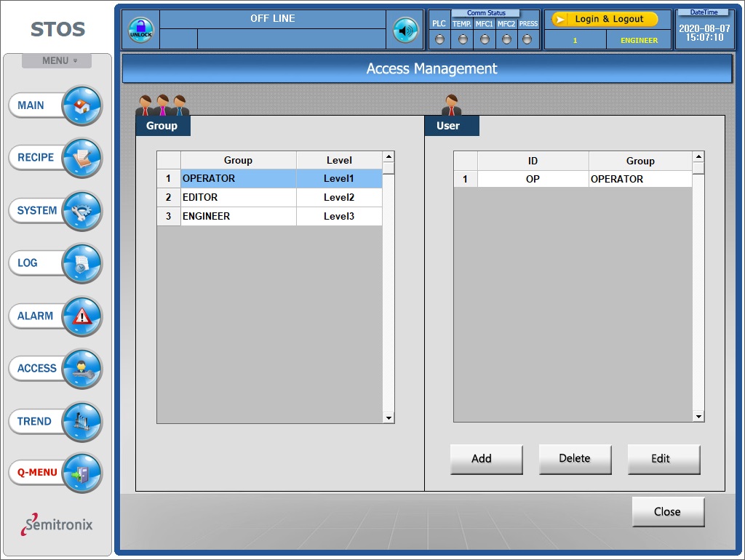Open the MAIN home icon
This screenshot has height=560, width=745.
click(81, 105)
